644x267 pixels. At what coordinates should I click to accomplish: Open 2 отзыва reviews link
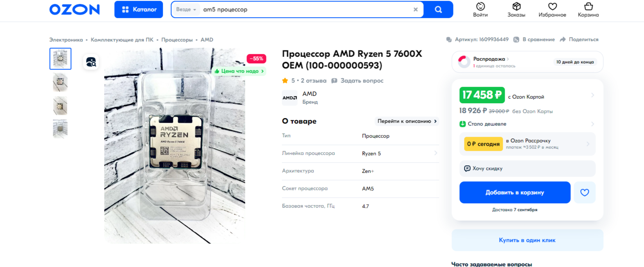click(x=313, y=81)
